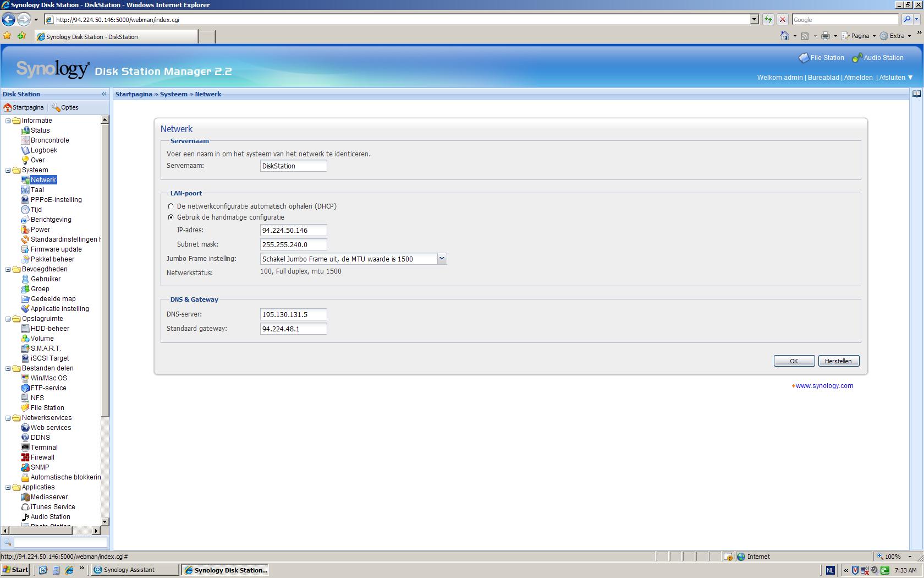Image resolution: width=924 pixels, height=578 pixels.
Task: Focus the IP-adres input field
Action: coord(293,230)
